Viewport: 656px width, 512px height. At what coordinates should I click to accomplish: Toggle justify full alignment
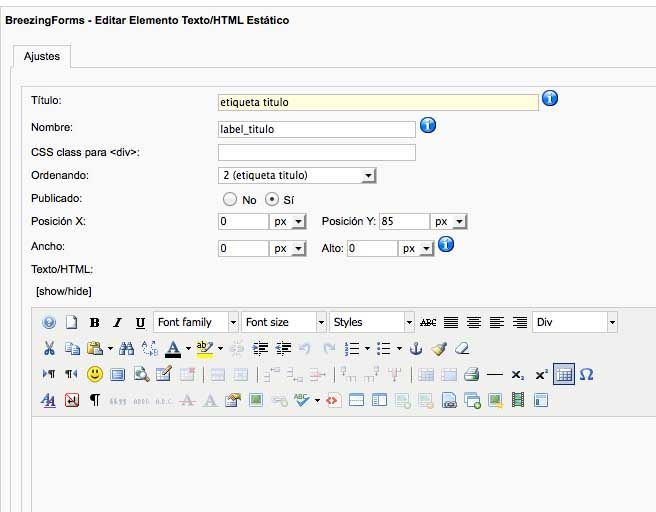(451, 323)
